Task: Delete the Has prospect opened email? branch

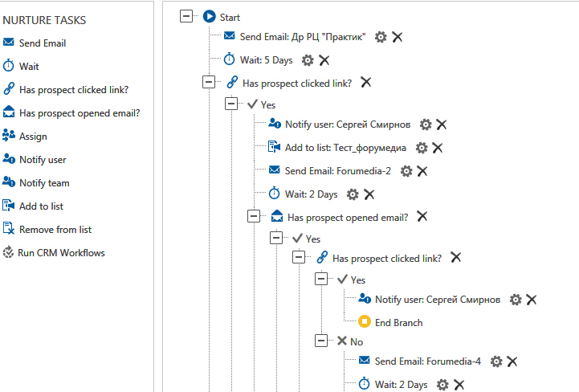Action: pyautogui.click(x=422, y=217)
